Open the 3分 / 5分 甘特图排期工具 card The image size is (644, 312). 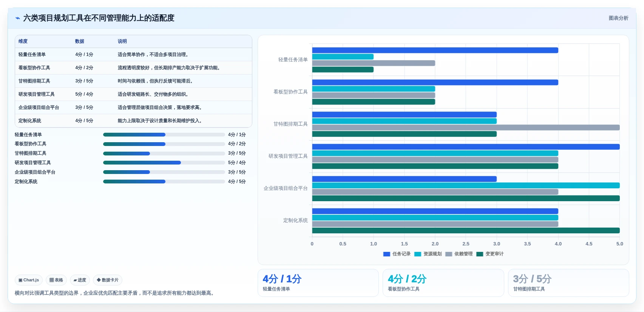coord(568,283)
